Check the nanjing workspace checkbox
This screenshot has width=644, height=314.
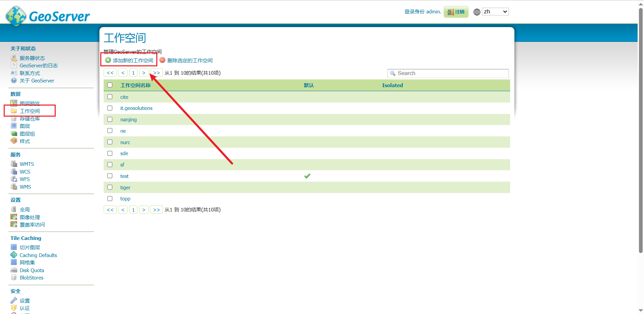[x=110, y=119]
